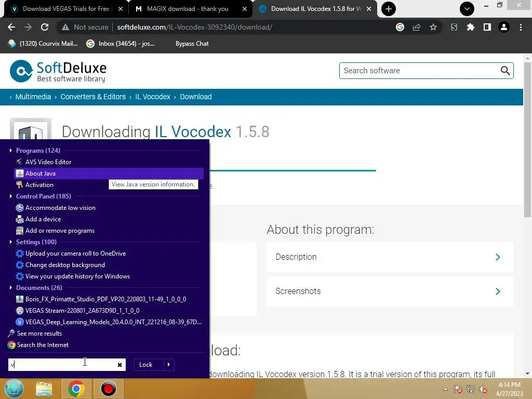The height and width of the screenshot is (399, 532).
Task: Click the SoftDeluxe logo
Action: [x=58, y=71]
